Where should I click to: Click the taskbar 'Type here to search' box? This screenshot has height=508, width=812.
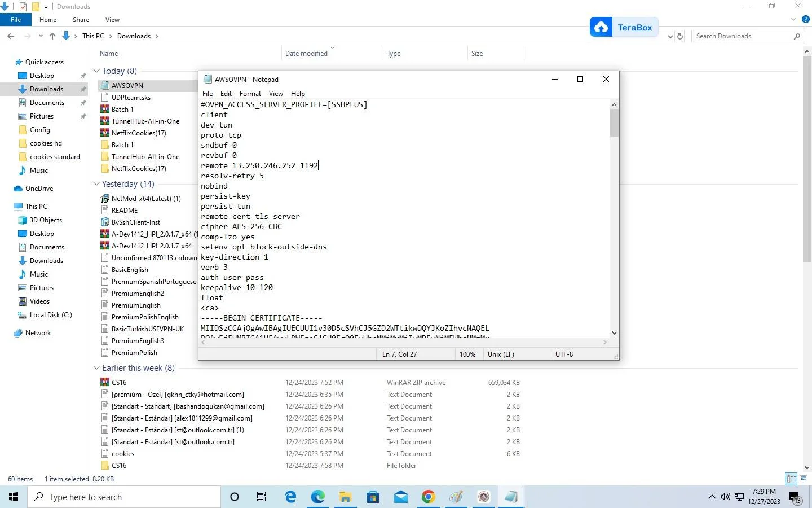pos(124,497)
